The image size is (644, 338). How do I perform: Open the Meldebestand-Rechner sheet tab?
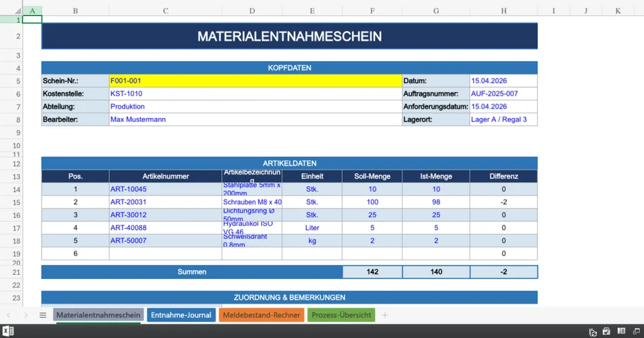click(262, 315)
